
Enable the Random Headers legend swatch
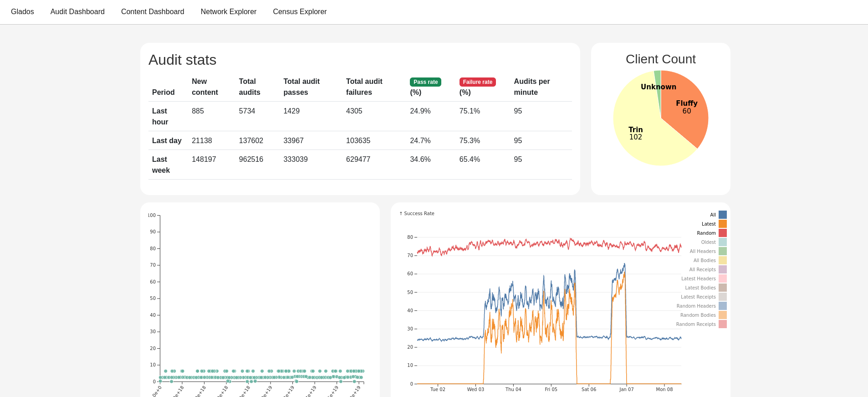tap(723, 306)
